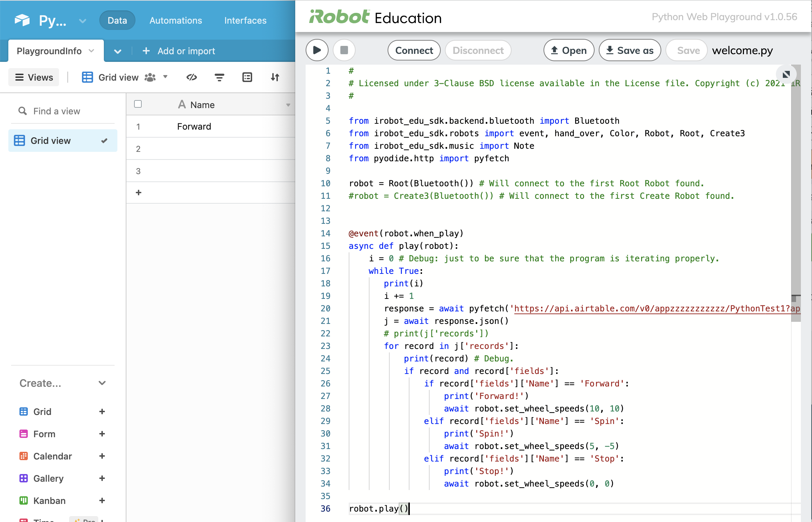Open the Interfaces tab
The height and width of the screenshot is (522, 812).
(245, 21)
